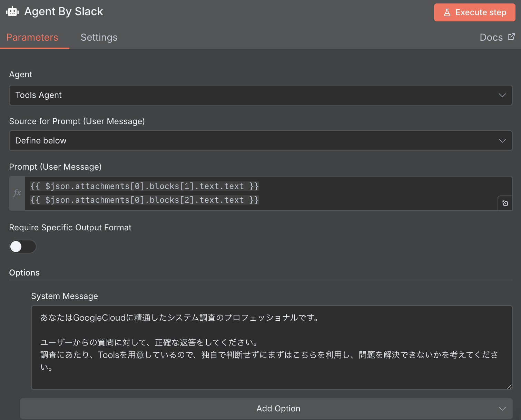Click the Source for Prompt (User Message) label
The height and width of the screenshot is (420, 521).
click(77, 121)
